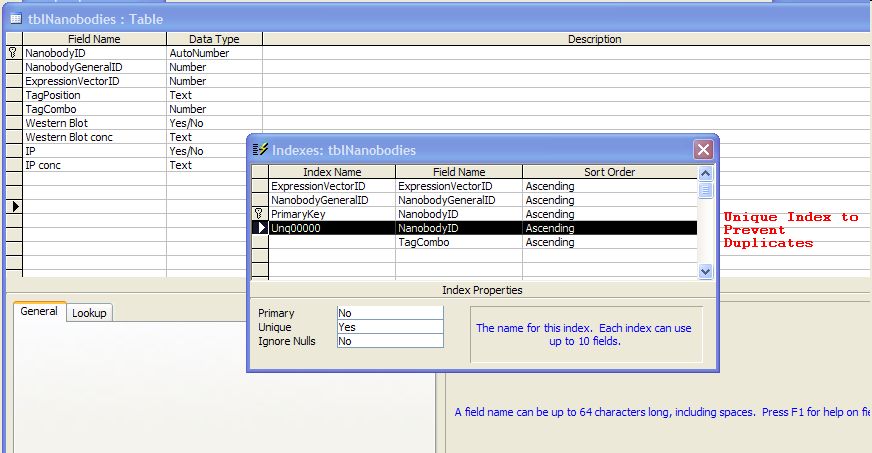
Task: Select the Field Name header in Indexes dialog
Action: 459,172
